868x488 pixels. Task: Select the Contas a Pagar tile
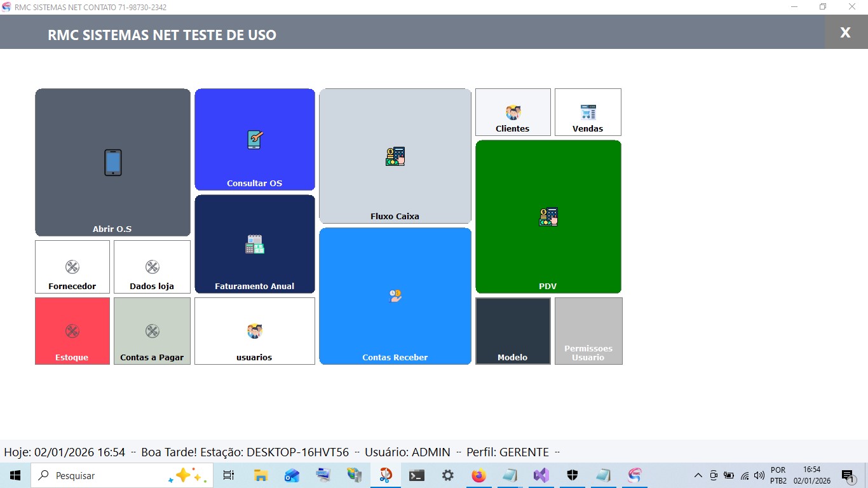coord(152,331)
